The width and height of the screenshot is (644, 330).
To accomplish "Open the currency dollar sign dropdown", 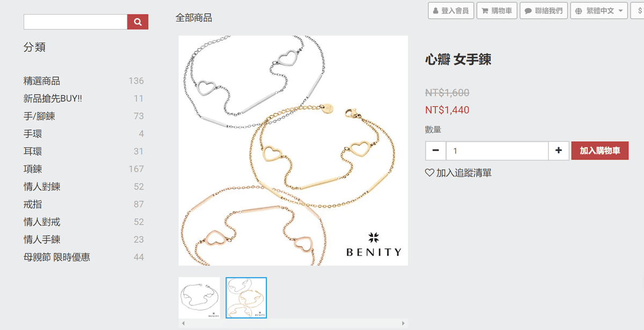I will (x=638, y=11).
